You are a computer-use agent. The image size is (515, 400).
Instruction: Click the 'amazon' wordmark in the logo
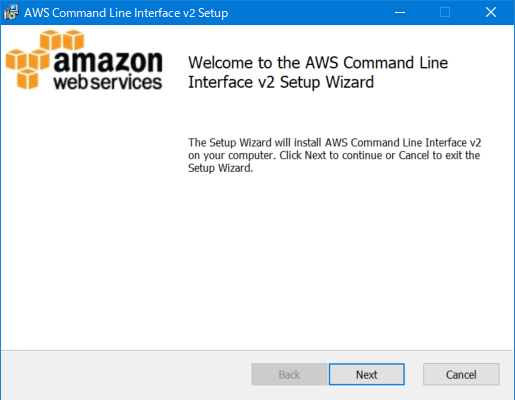(x=108, y=62)
